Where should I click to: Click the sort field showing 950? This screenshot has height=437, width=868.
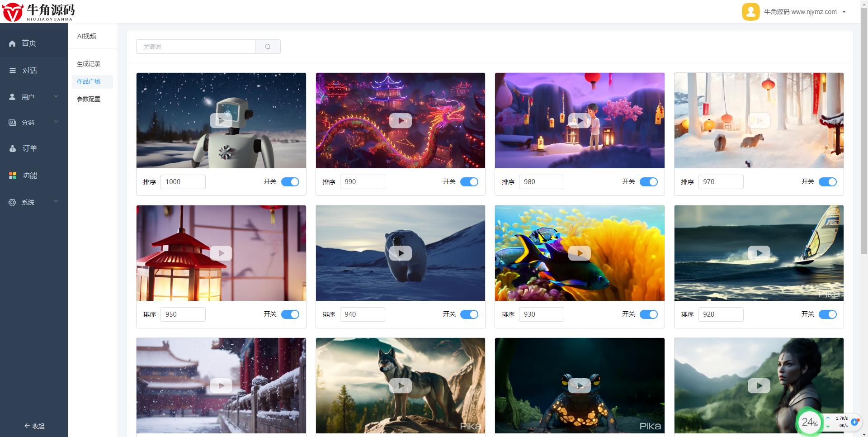click(x=183, y=314)
